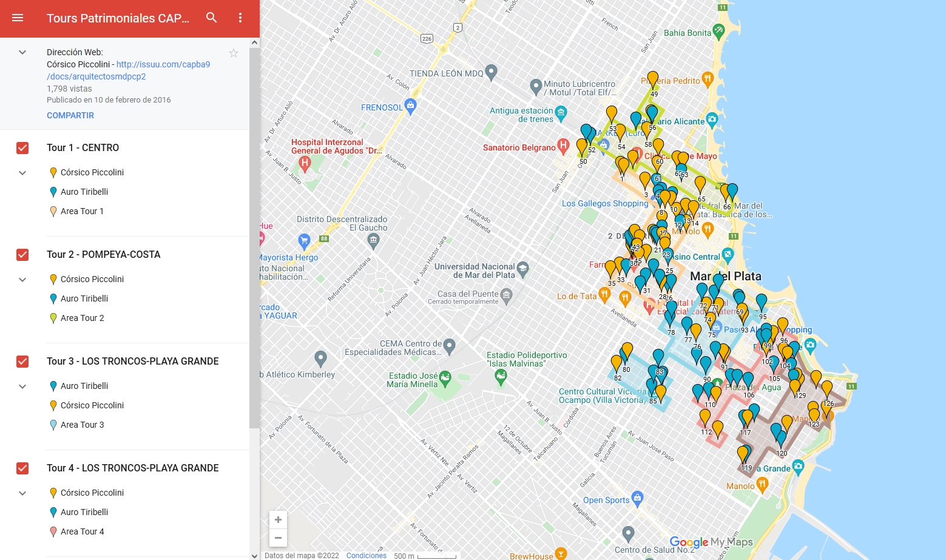Viewport: 946px width, 560px height.
Task: Click the Playa Grande camera marker
Action: pos(799,467)
